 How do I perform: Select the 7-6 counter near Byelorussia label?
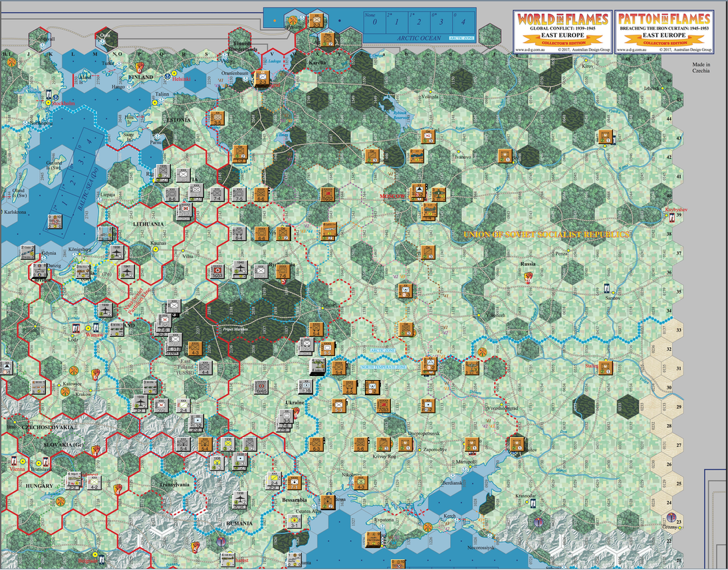284,271
